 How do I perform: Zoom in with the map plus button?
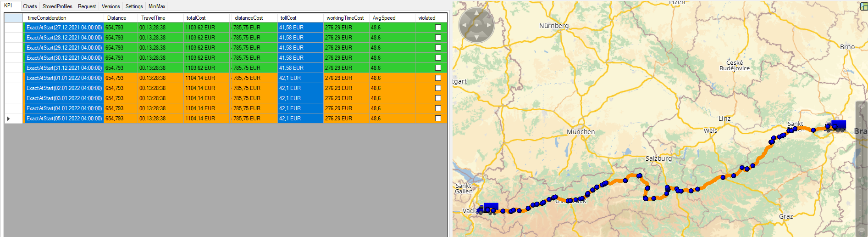tap(862, 107)
